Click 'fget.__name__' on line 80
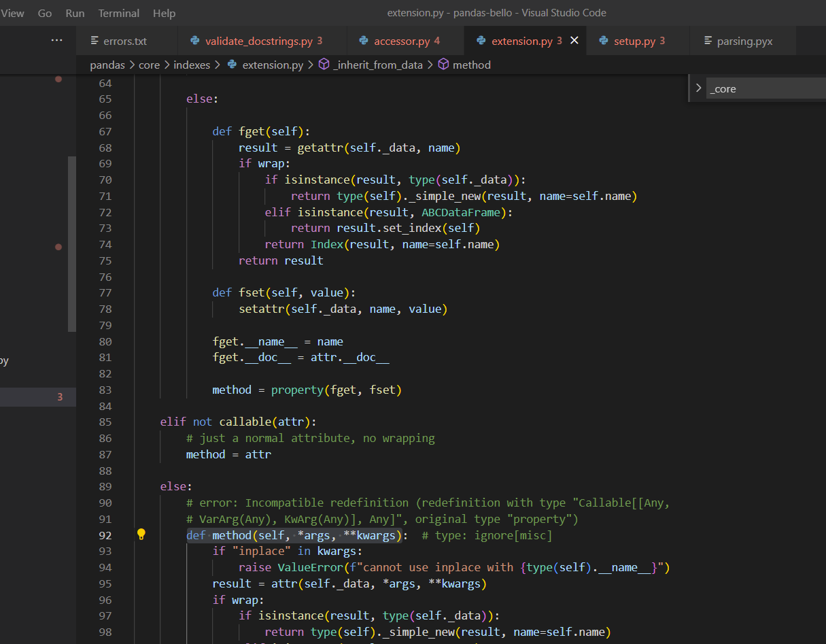The image size is (826, 644). click(255, 341)
